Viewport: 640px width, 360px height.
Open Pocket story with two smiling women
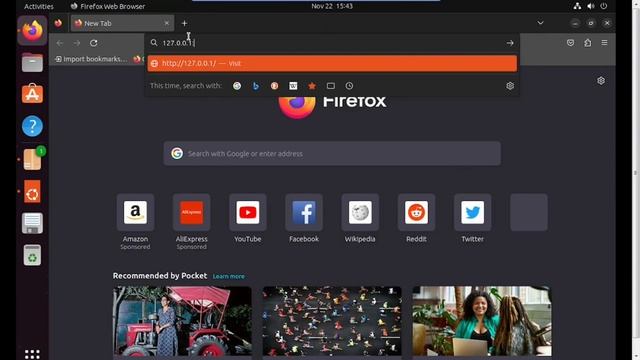click(x=482, y=321)
